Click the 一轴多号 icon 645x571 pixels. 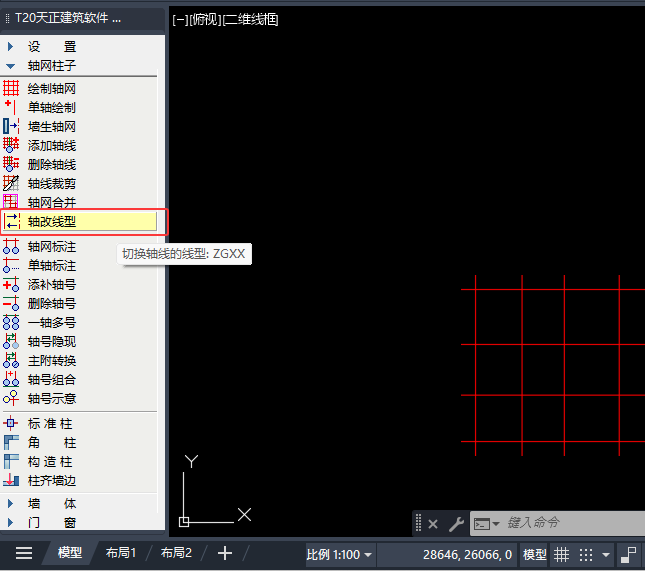click(11, 322)
